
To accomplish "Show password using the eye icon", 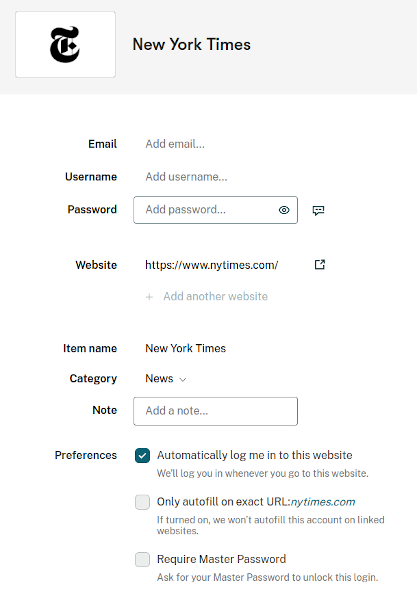I will (284, 210).
